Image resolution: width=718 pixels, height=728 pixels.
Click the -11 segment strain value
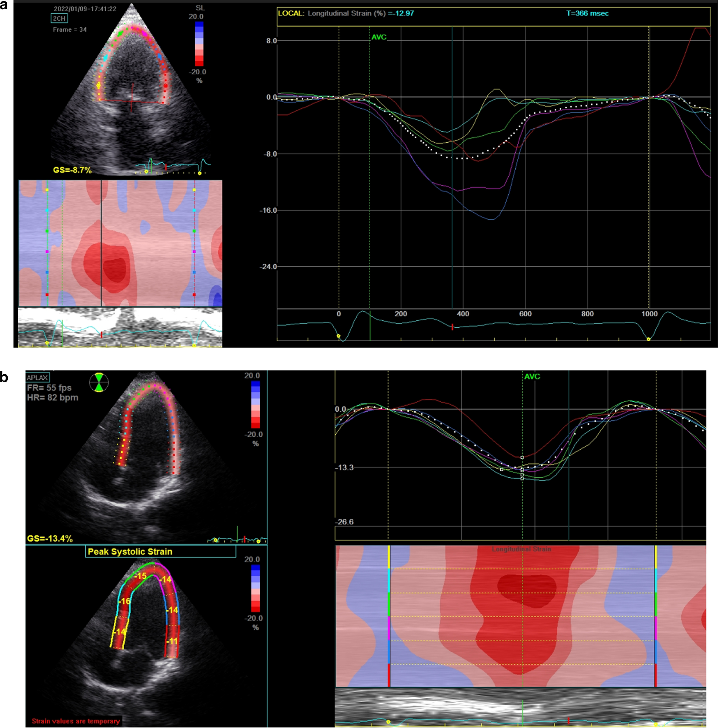172,641
